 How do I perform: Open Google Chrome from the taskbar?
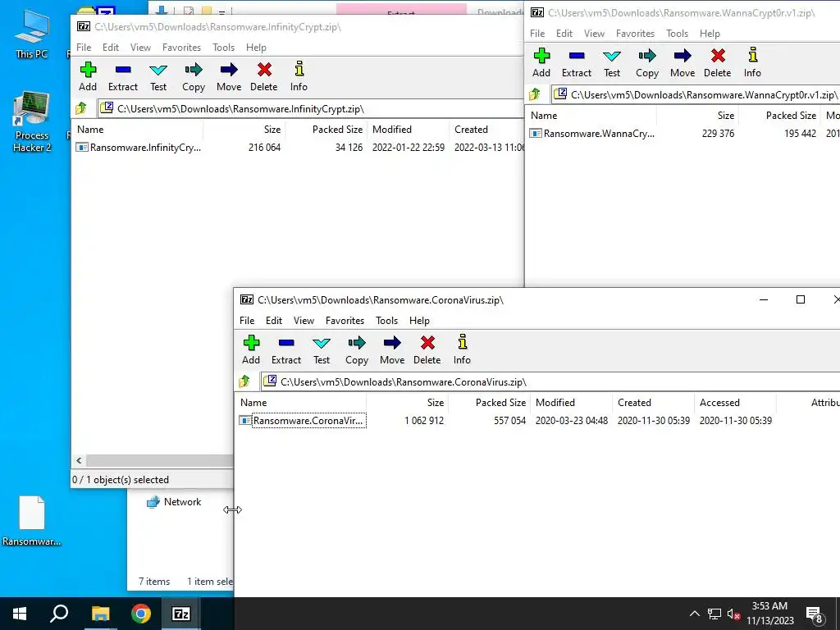coord(141,614)
